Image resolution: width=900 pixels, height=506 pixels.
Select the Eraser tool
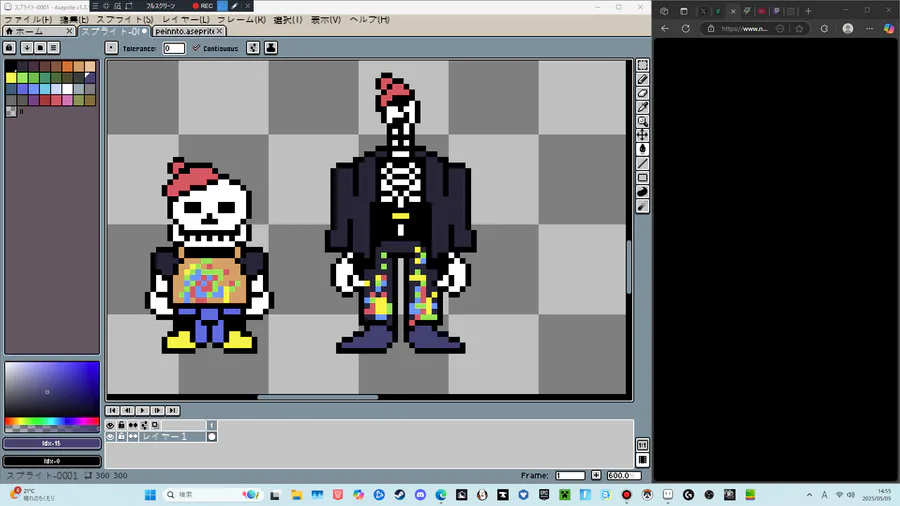pos(642,94)
